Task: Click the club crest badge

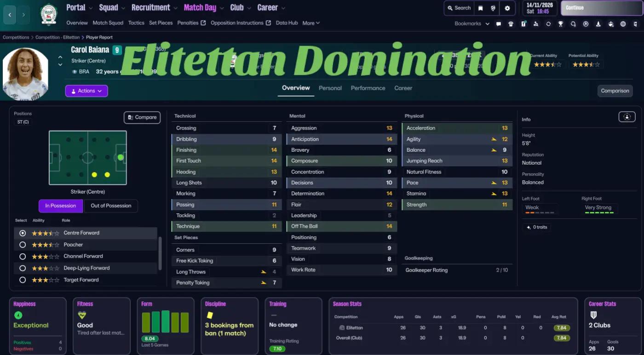Action: click(x=48, y=14)
